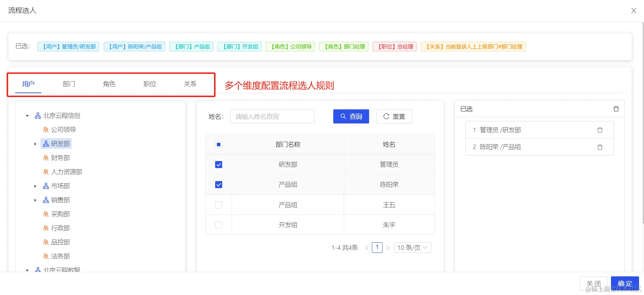Open the 10 条/页 page size dropdown
Screen dimensions: 644x295
[412, 248]
